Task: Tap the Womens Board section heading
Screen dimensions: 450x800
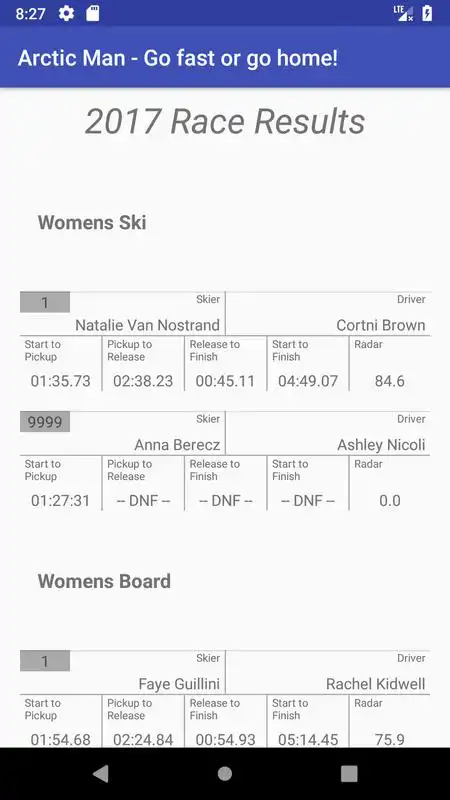Action: (x=104, y=581)
